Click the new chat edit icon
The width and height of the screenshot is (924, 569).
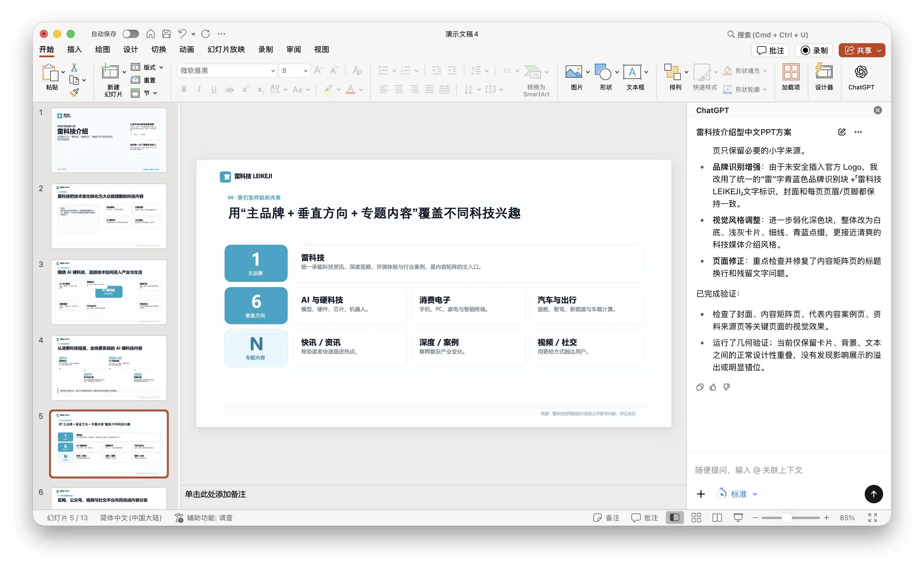tap(842, 132)
